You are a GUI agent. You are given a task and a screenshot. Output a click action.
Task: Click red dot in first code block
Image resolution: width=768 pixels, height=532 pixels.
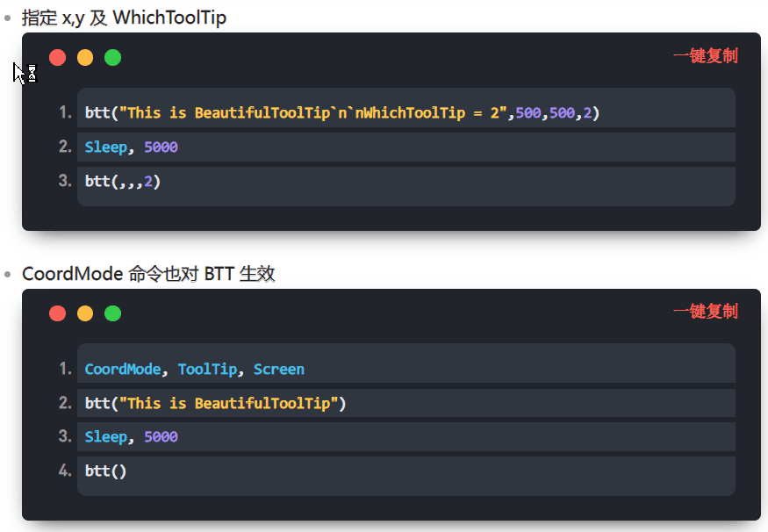click(58, 58)
